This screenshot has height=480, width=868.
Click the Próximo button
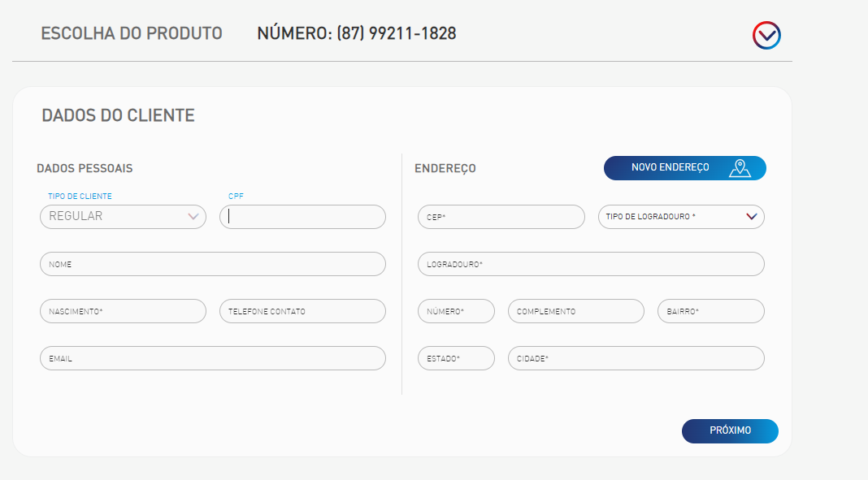click(x=730, y=431)
